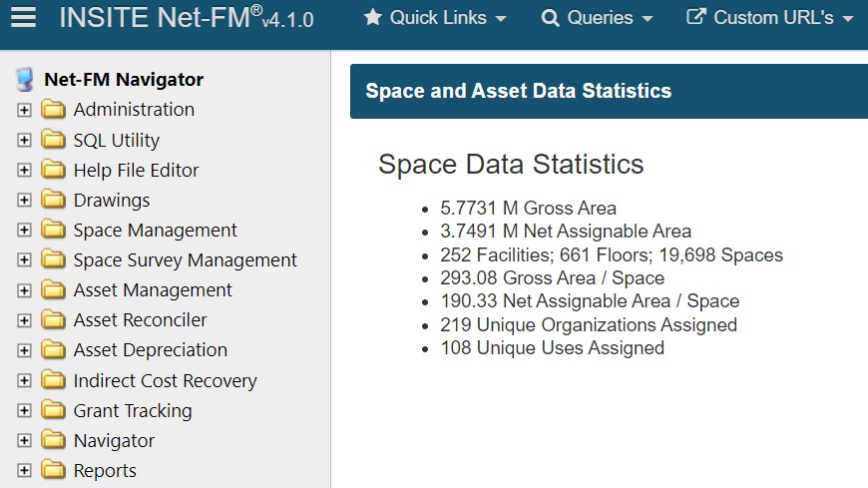Click the Space Management folder icon

coord(53,230)
